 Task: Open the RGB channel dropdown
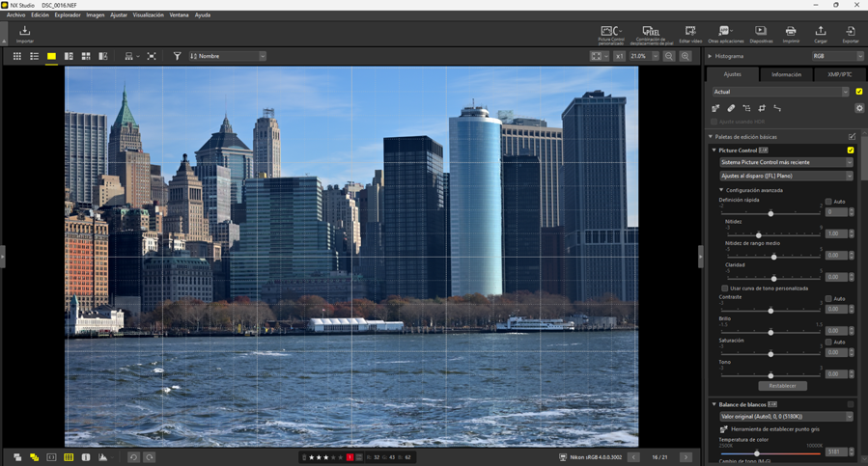tap(837, 56)
